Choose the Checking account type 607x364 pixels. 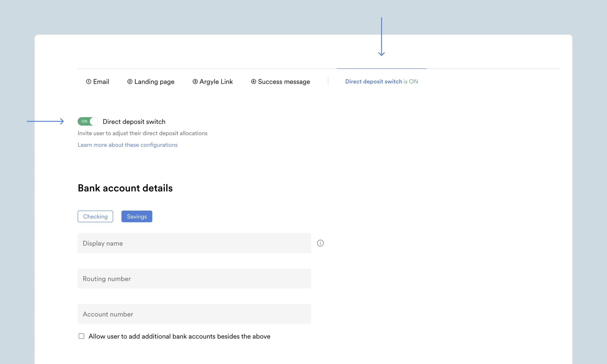click(x=95, y=216)
